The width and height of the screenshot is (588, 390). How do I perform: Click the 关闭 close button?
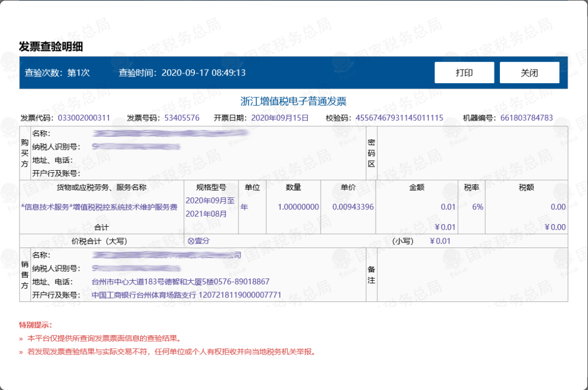click(530, 73)
